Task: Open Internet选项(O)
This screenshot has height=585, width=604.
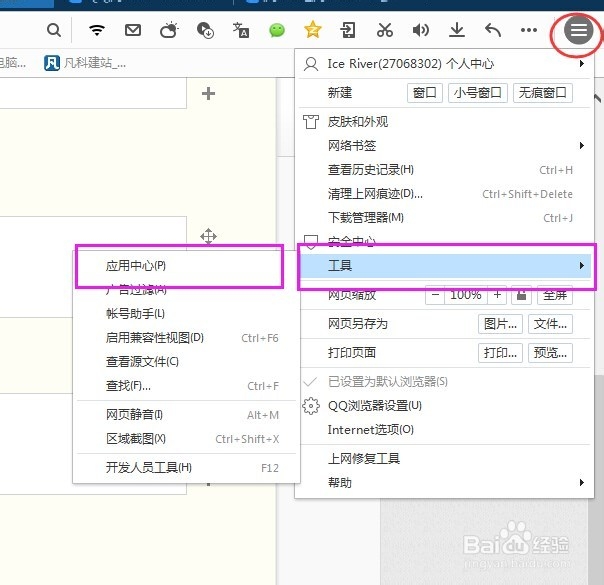Action: [x=445, y=430]
